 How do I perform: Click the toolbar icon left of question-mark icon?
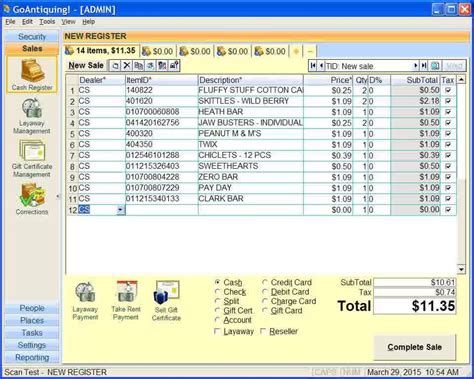click(162, 66)
